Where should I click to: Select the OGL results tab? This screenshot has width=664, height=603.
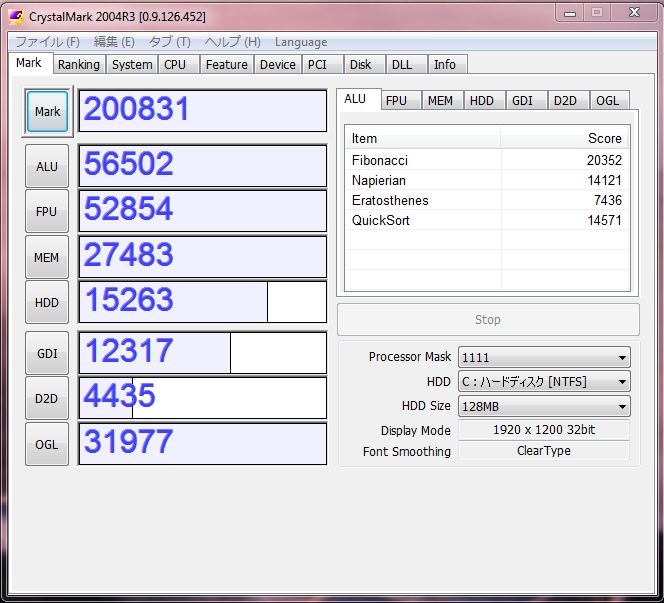pyautogui.click(x=607, y=100)
